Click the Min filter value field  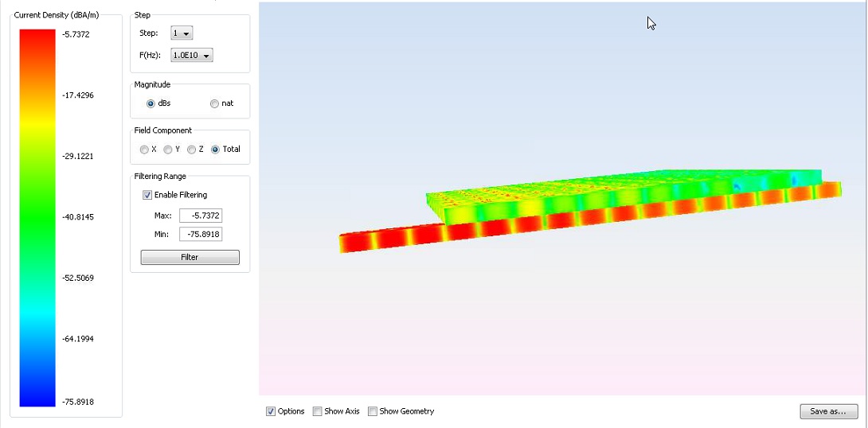click(201, 234)
